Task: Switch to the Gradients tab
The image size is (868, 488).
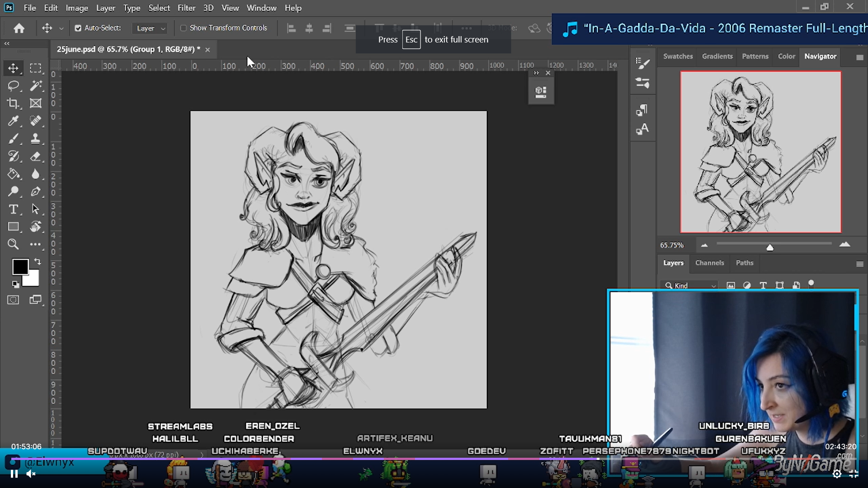Action: 717,56
